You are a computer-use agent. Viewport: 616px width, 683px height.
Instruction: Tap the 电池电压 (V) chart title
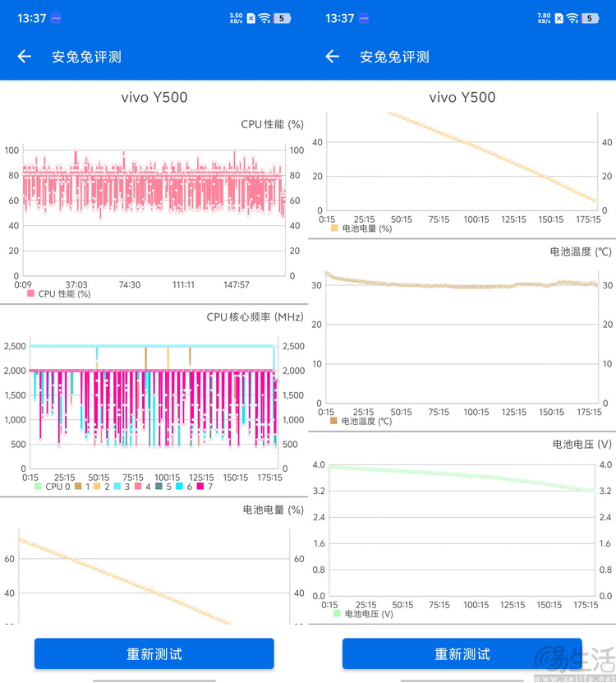(x=582, y=445)
